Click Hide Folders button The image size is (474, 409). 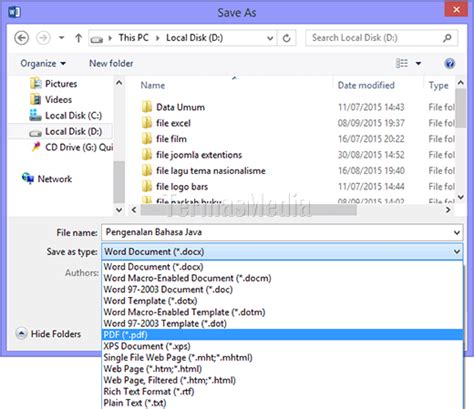click(48, 334)
